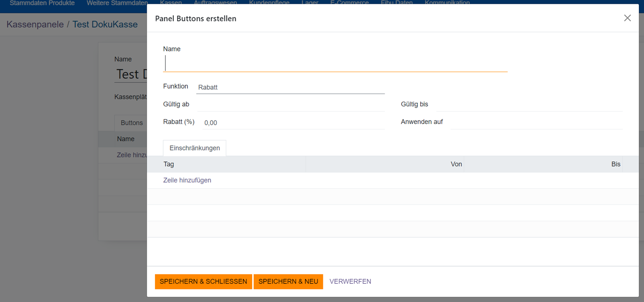Open the Kommunikation menu
This screenshot has height=302, width=644.
[x=447, y=3]
